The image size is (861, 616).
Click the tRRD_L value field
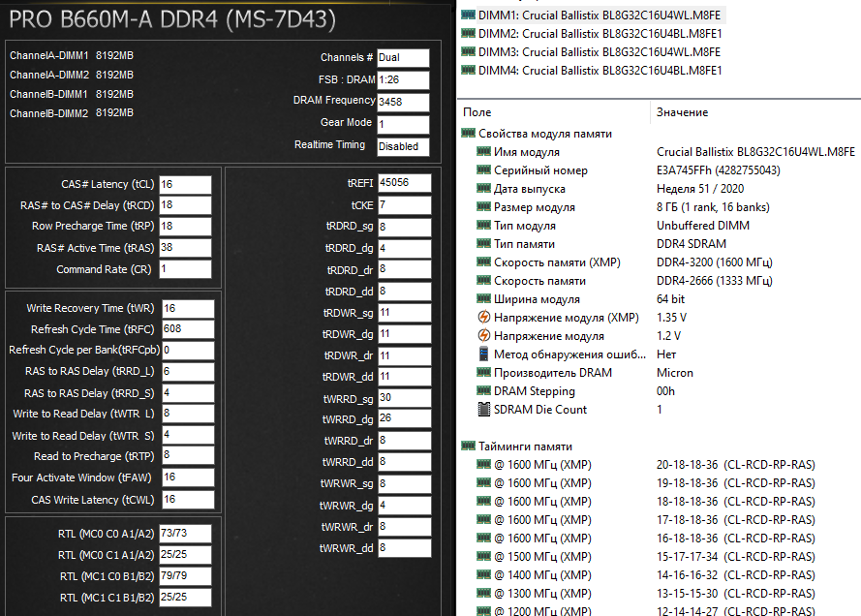pyautogui.click(x=188, y=372)
